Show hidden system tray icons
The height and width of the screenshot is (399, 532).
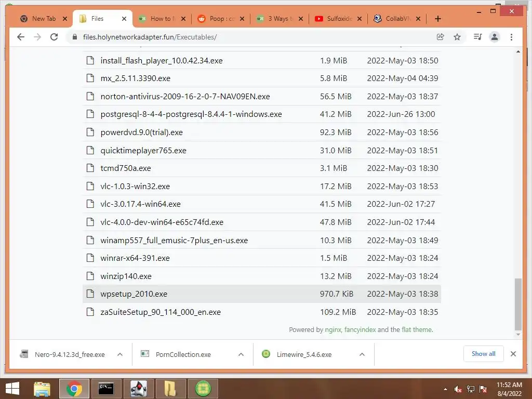click(x=445, y=389)
